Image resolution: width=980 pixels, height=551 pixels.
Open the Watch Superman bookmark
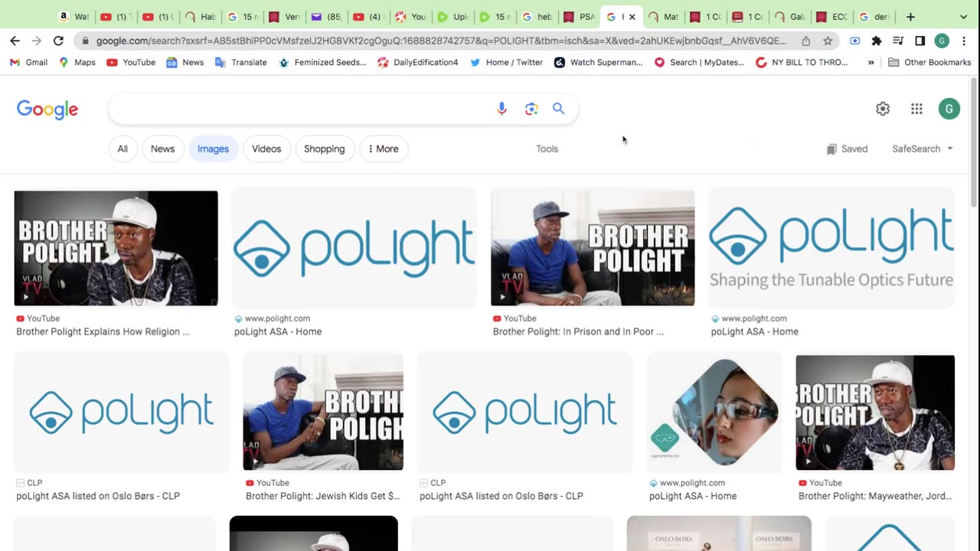[x=599, y=62]
